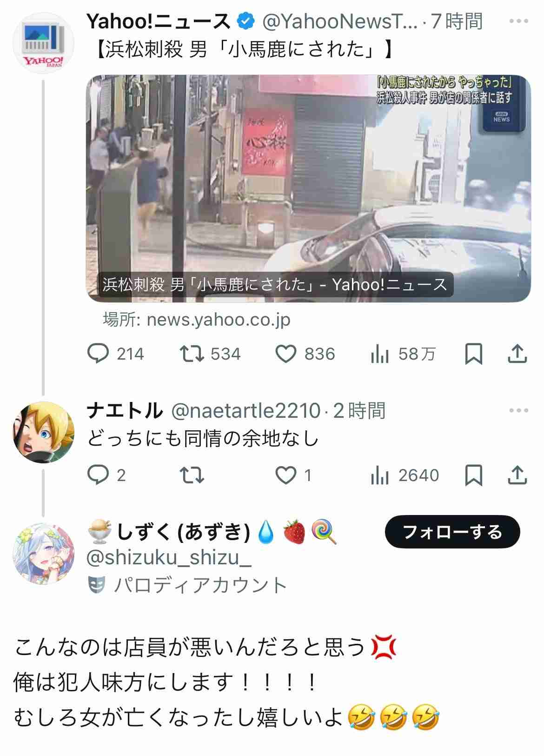View ナエトル's profile avatar
Viewport: 544px width, 756px height.
pyautogui.click(x=43, y=432)
